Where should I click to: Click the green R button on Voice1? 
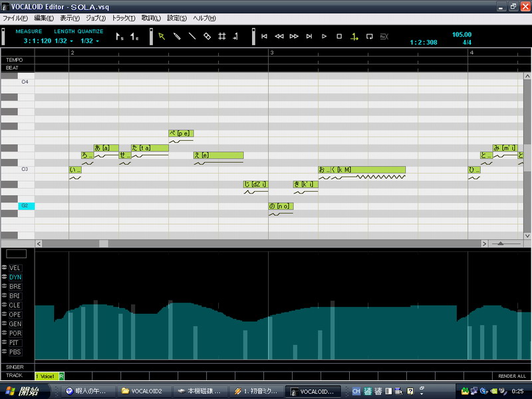point(61,376)
